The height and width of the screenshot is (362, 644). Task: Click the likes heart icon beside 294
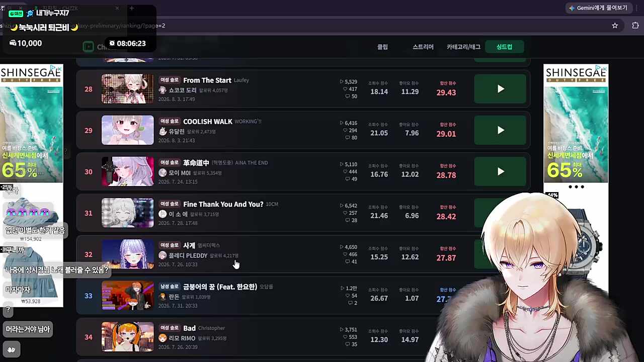click(346, 130)
